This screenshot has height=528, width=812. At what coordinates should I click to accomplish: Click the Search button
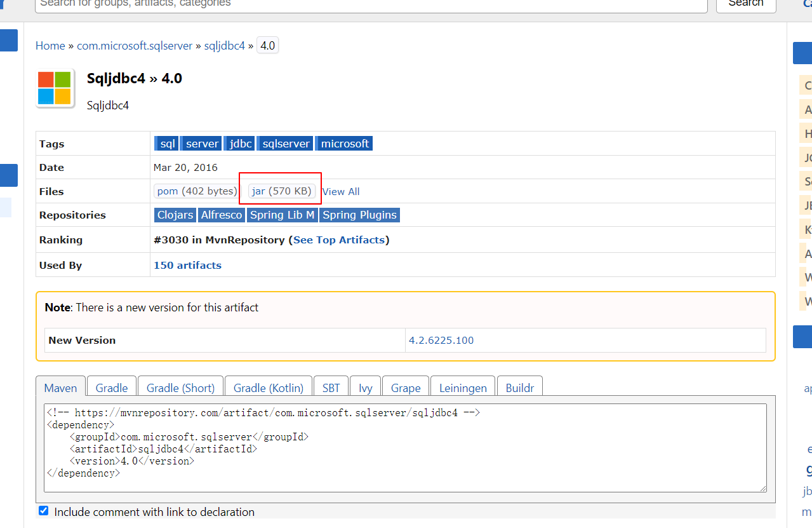pos(746,4)
